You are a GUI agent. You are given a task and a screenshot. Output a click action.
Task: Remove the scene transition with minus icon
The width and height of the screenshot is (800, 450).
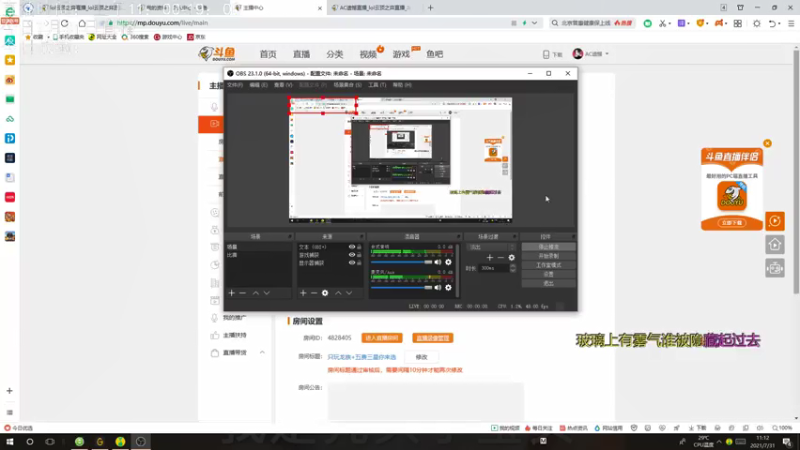click(x=501, y=258)
